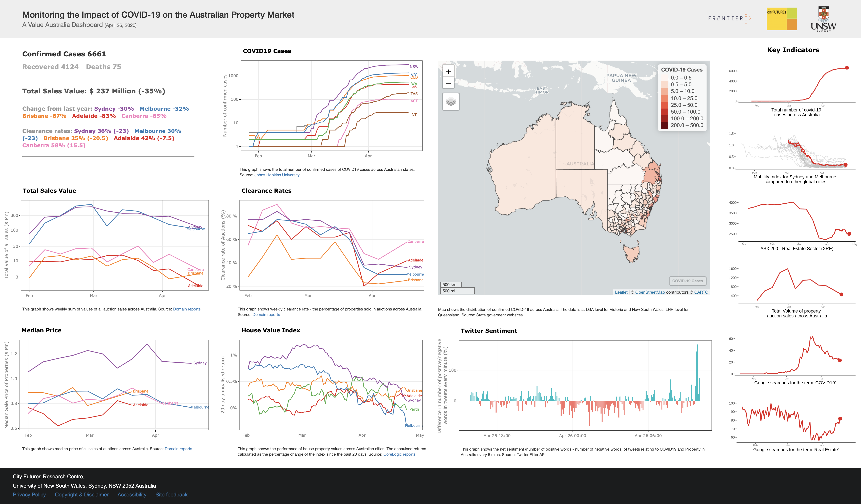Click the COVID-19 Cases map layer label
The image size is (861, 504).
[687, 281]
